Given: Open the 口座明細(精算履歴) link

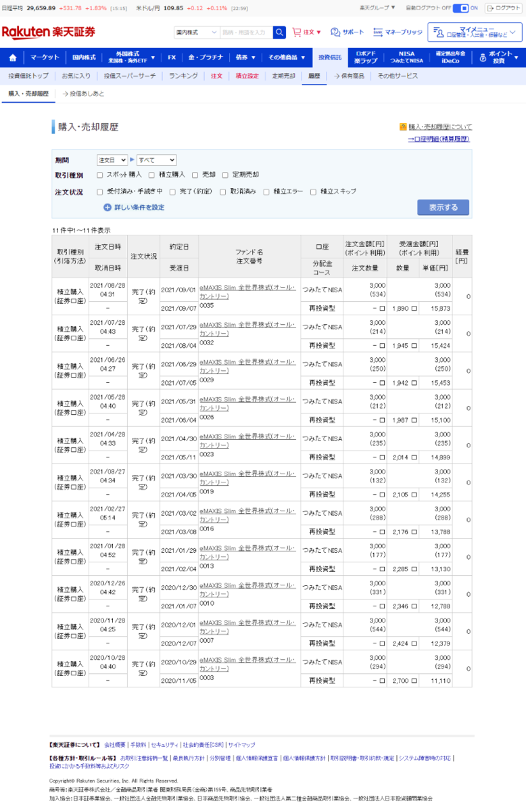Looking at the screenshot, I should coord(439,139).
